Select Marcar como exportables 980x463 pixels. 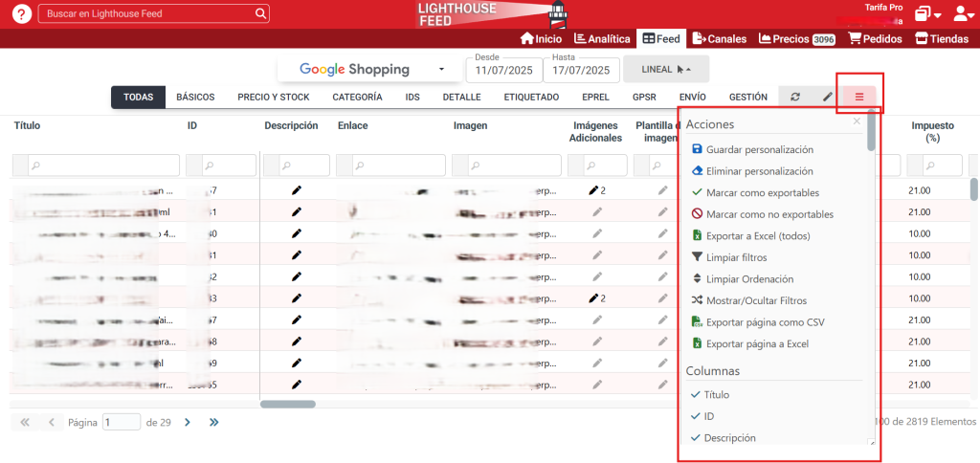click(756, 192)
